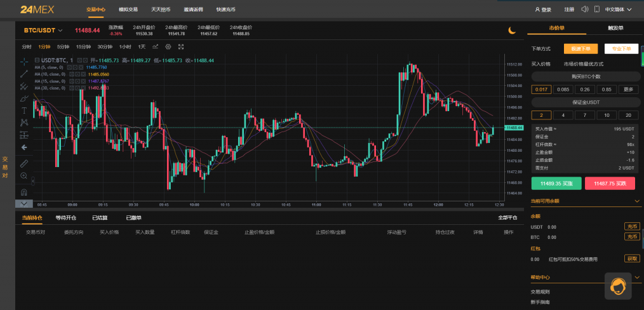
Task: Select 0.085 BTC quantity option
Action: [x=563, y=89]
